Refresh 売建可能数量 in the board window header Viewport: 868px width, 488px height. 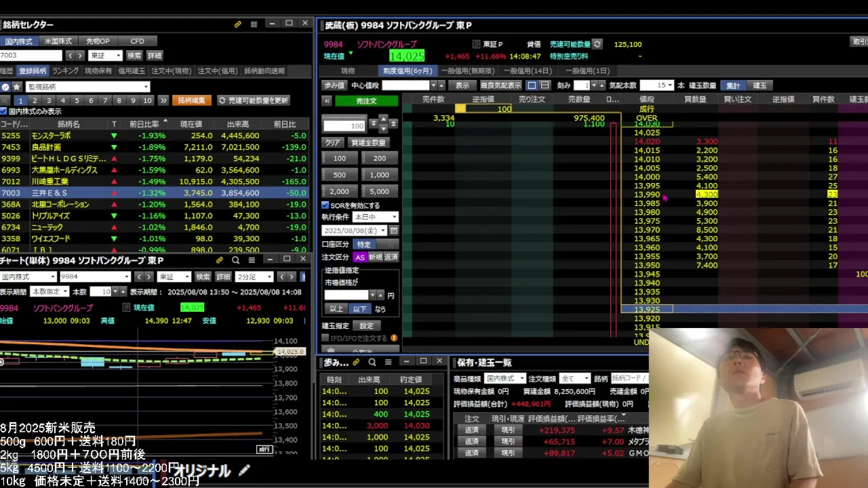point(597,44)
